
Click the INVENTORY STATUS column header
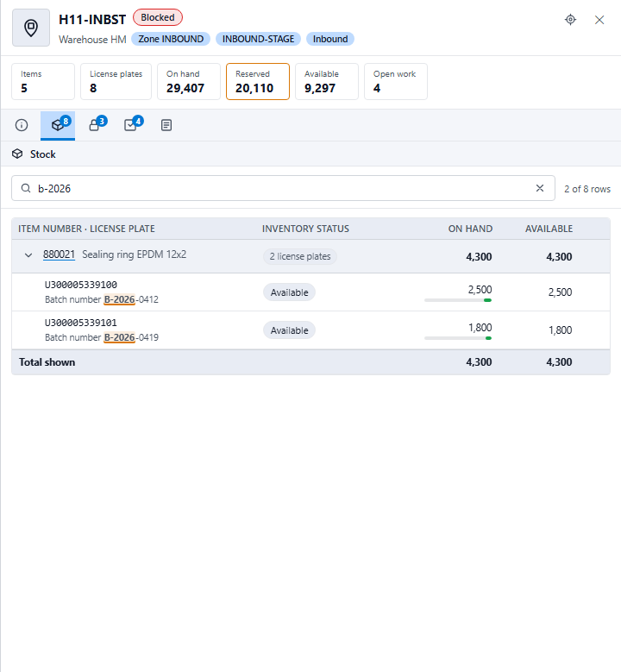point(305,229)
